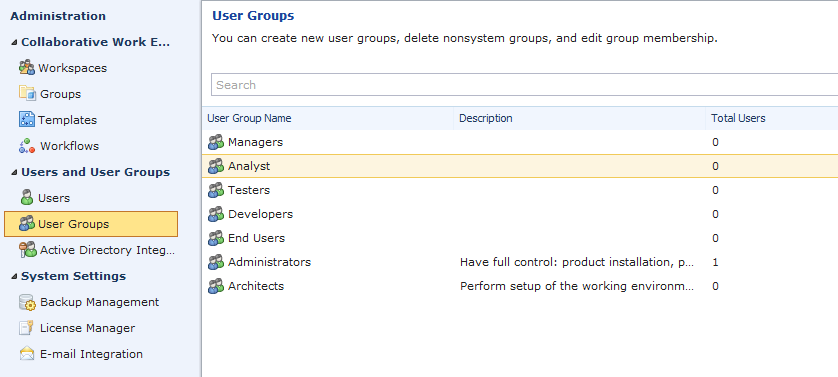The image size is (838, 377).
Task: Click the Administration heading
Action: click(58, 16)
